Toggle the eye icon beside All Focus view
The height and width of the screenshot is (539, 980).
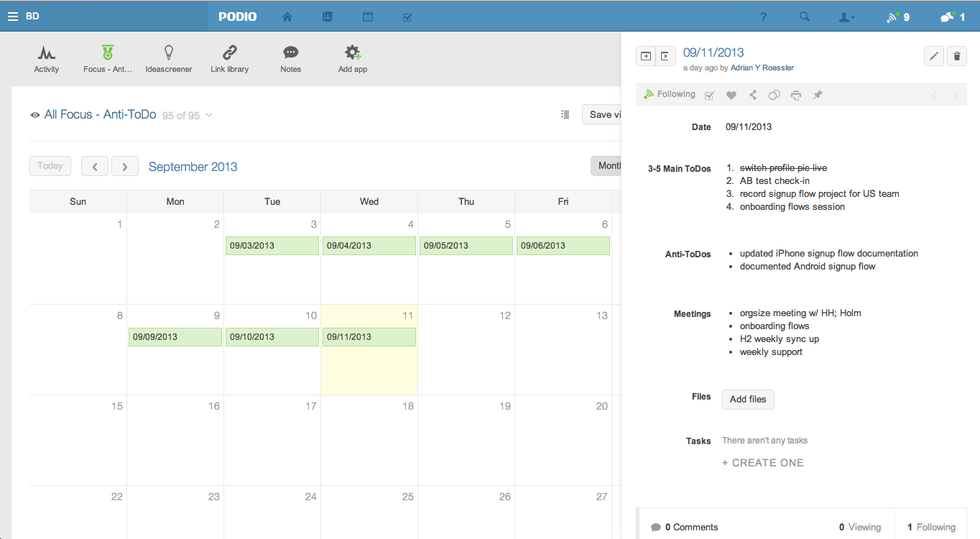click(x=34, y=115)
